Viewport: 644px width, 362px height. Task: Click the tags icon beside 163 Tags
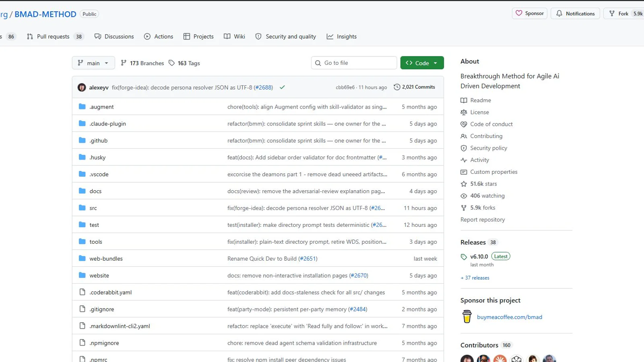pos(172,63)
